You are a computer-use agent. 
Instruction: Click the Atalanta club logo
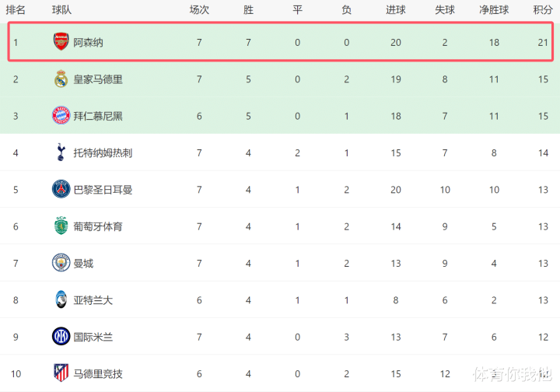tap(61, 300)
